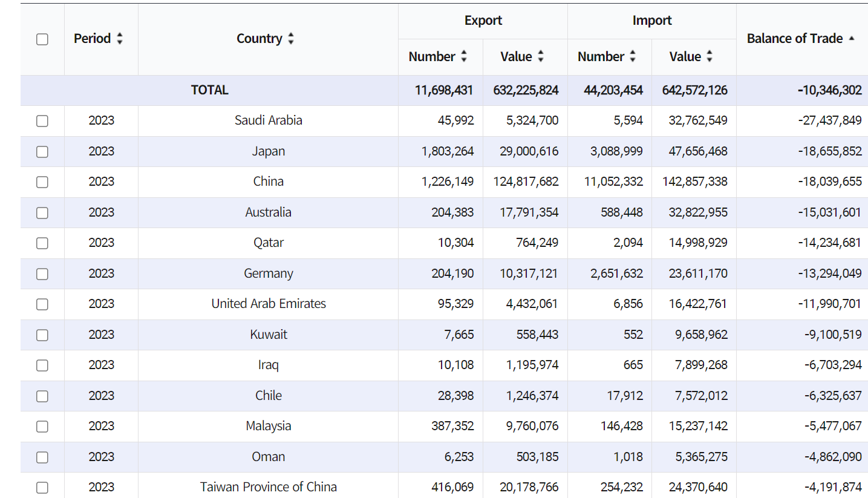Click Qatar's balance of trade value
The height and width of the screenshot is (498, 868).
pos(829,243)
